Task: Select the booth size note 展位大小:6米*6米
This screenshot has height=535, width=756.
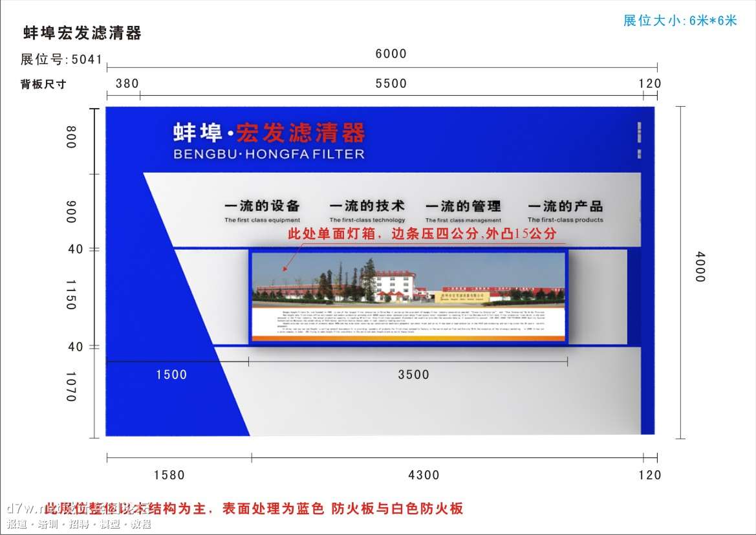Action: 680,20
